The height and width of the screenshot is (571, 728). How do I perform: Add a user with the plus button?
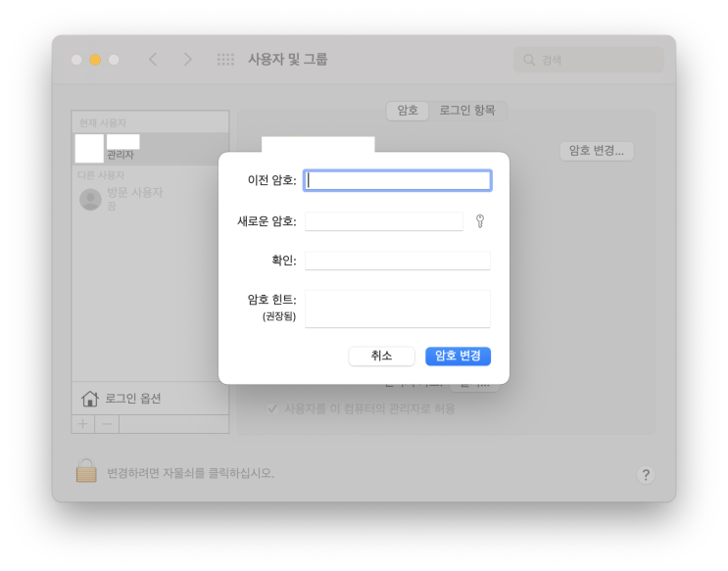[83, 424]
